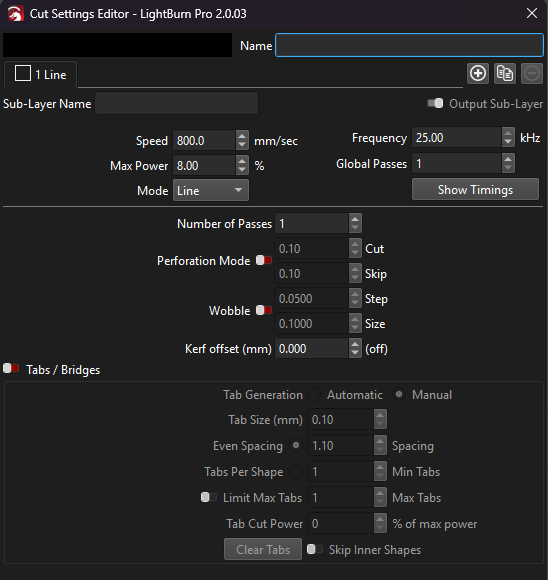Add a new sub-layer with plus icon
This screenshot has height=580, width=548.
pos(478,74)
